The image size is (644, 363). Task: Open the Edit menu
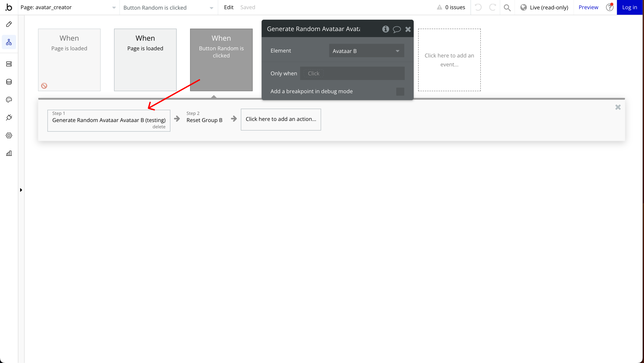229,7
